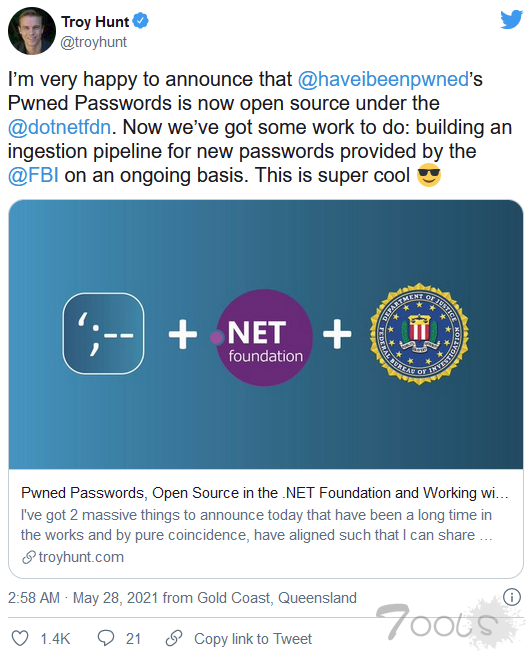Click the Have I Been Pwned logo
This screenshot has height=656, width=531.
[103, 333]
